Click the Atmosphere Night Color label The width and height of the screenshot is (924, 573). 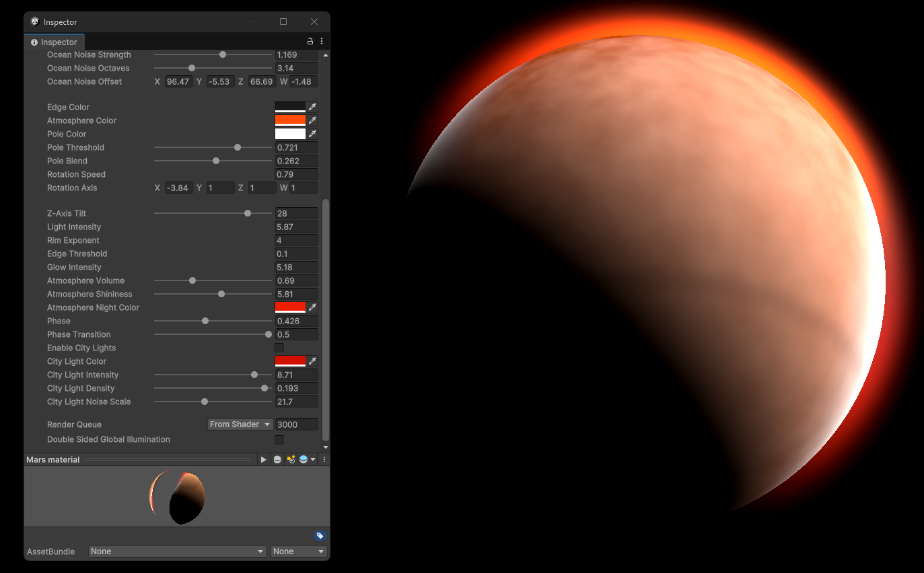93,307
